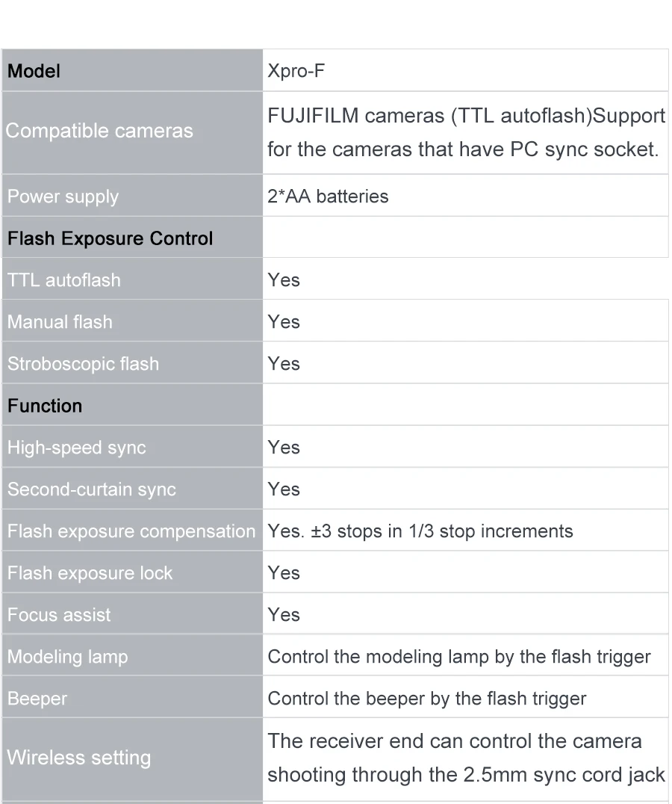
Task: Click the Power supply row label
Action: pyautogui.click(x=63, y=197)
